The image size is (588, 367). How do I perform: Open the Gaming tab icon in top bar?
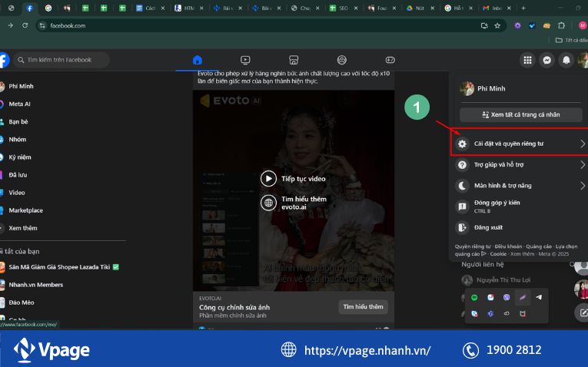pyautogui.click(x=390, y=60)
